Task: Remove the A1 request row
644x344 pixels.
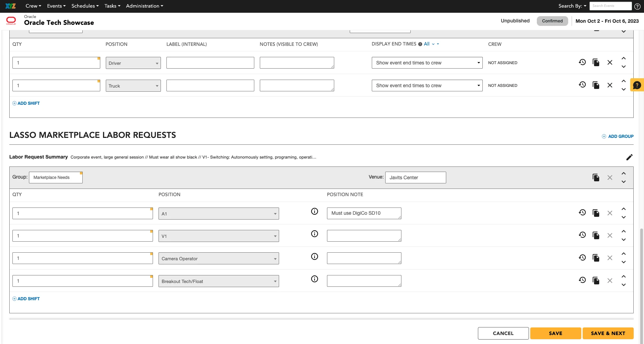Action: click(x=610, y=213)
